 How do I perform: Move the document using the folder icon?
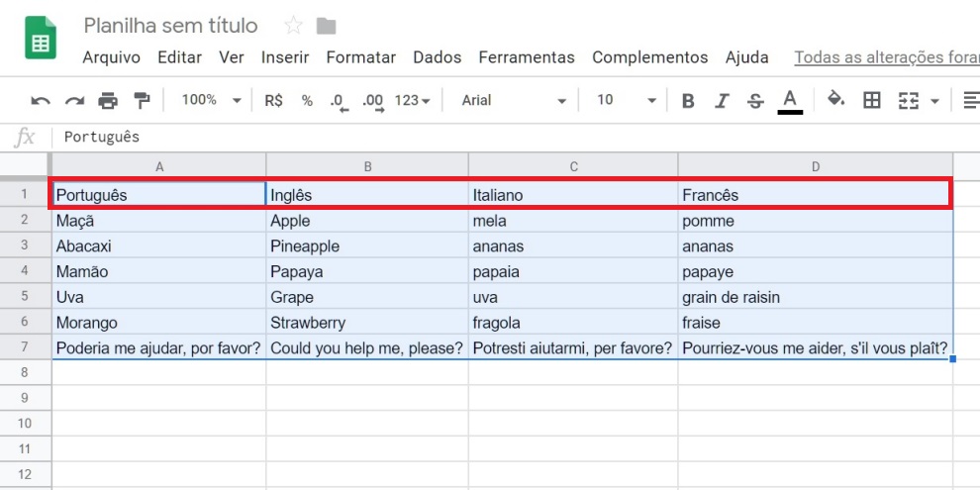pyautogui.click(x=326, y=26)
